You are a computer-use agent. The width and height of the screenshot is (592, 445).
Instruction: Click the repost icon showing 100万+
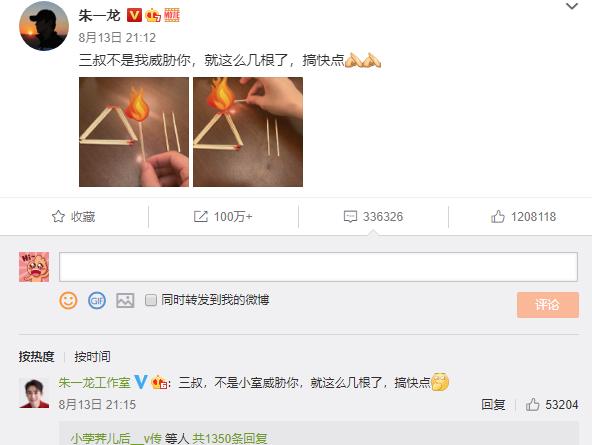click(200, 216)
